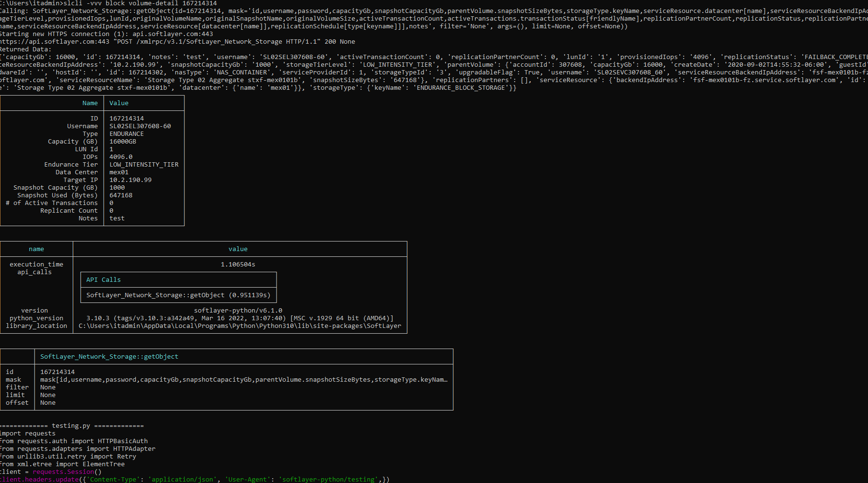The image size is (868, 483).
Task: Select the '# of Active Transactions' label
Action: (x=52, y=203)
